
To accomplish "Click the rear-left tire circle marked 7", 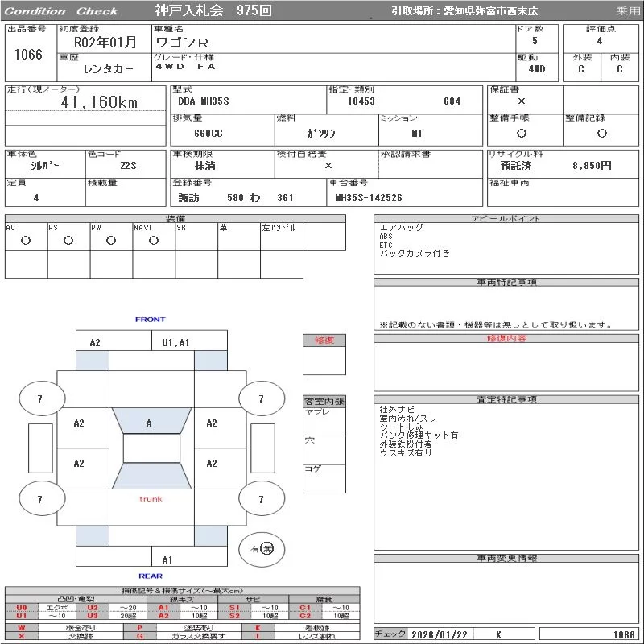I will 40,499.
